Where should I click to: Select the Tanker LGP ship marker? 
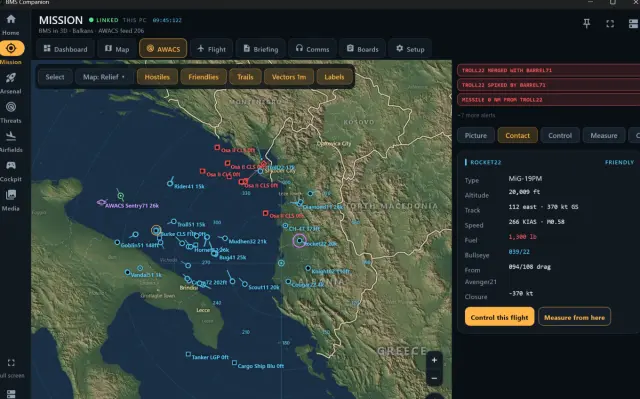click(x=188, y=354)
